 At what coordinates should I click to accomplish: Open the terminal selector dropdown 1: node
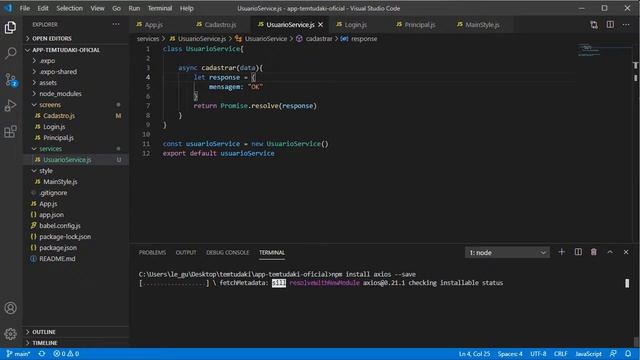pyautogui.click(x=507, y=253)
